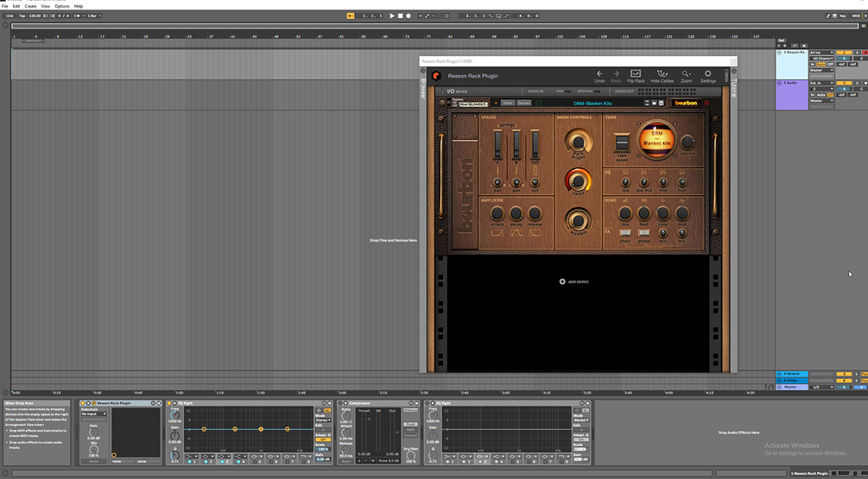Toggle Compressor device activator
The height and width of the screenshot is (479, 868).
coord(339,403)
